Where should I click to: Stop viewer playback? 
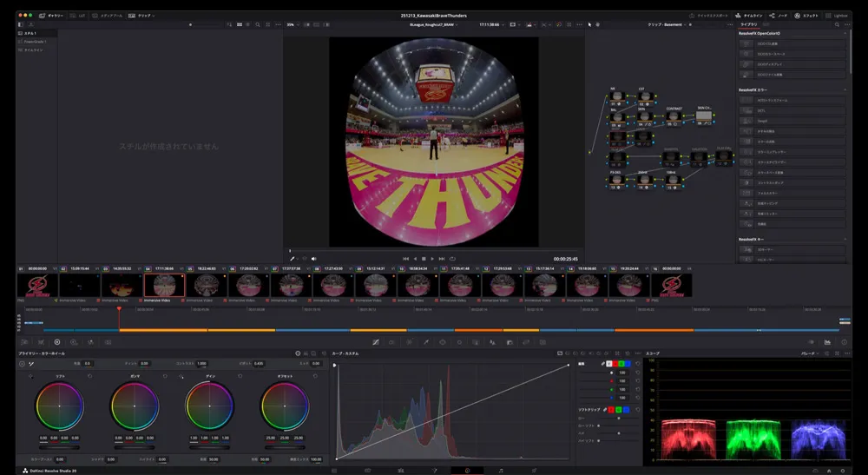424,259
